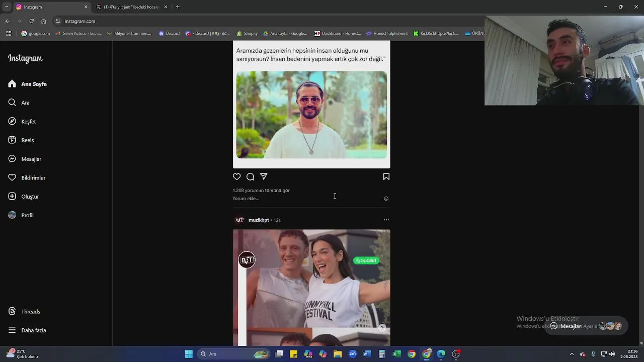Click the bearded man meme image

[x=311, y=115]
